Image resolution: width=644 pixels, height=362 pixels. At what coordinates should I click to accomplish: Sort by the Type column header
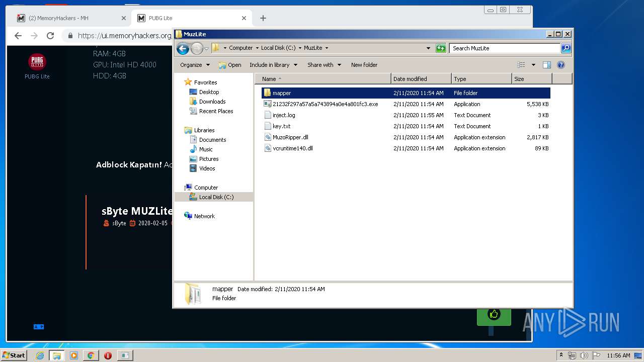(481, 79)
